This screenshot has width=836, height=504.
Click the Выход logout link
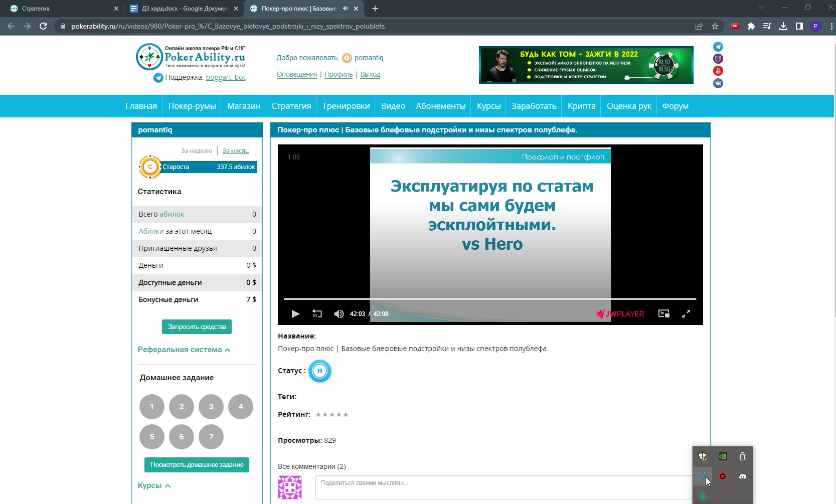click(370, 74)
